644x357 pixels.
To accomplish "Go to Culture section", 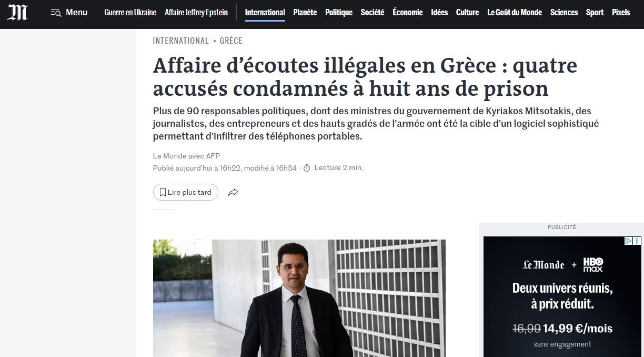I will (x=467, y=12).
